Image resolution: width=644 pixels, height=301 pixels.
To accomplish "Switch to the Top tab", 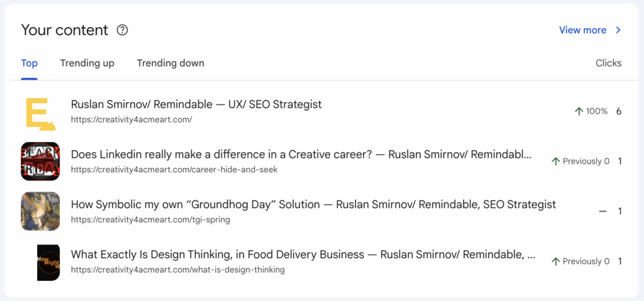I will 29,63.
